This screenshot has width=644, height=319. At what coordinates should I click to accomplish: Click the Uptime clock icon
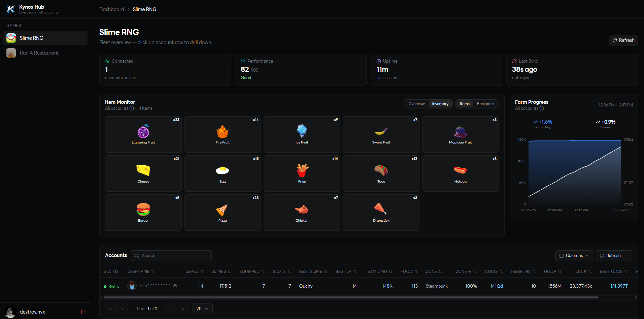pos(379,61)
